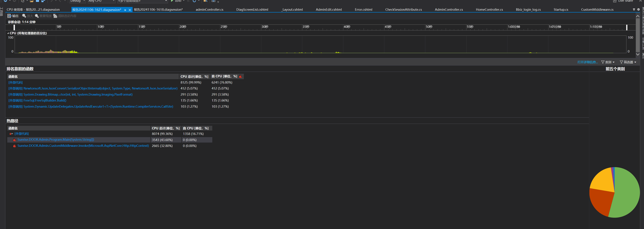Image resolution: width=644 pixels, height=229 pixels.
Task: Pin the 报告20241106-1621.diagsession tab
Action: point(125,10)
